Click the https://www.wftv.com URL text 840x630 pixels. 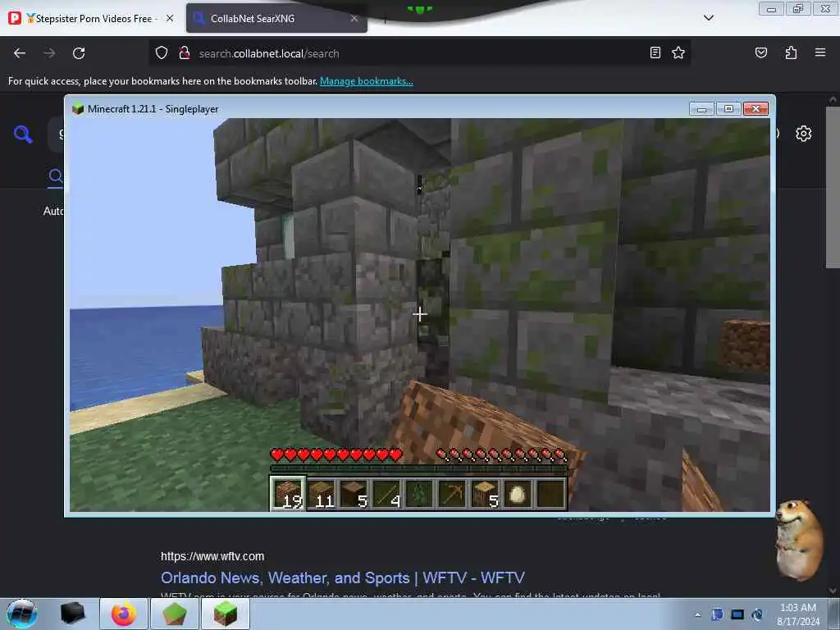coord(212,556)
